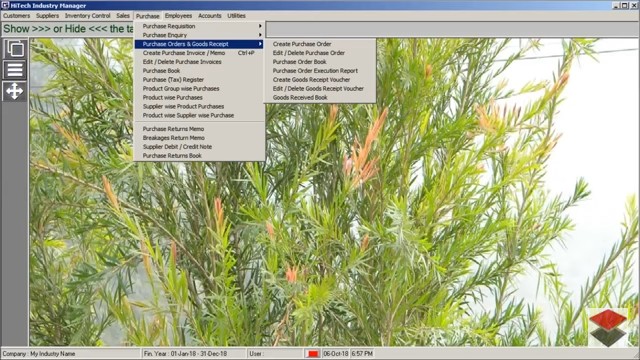Open the Purchase Book entry
Image resolution: width=640 pixels, height=360 pixels.
pyautogui.click(x=199, y=71)
